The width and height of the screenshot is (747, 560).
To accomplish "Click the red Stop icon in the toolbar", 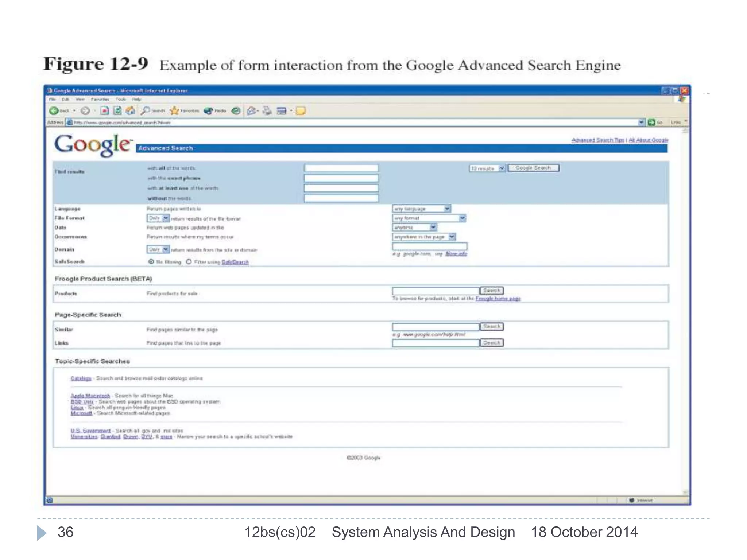I will click(x=104, y=110).
